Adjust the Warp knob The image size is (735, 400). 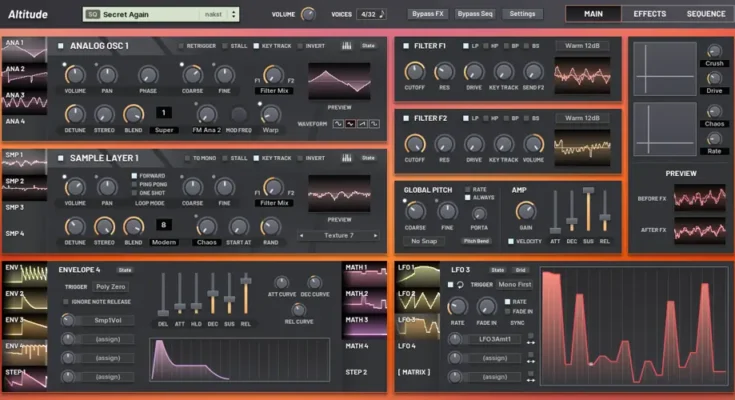[x=270, y=114]
